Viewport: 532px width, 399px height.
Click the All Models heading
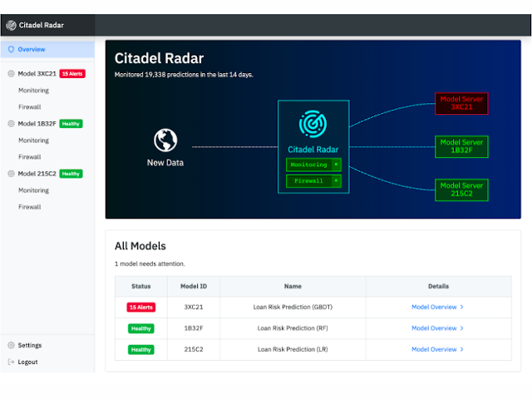[x=140, y=246]
